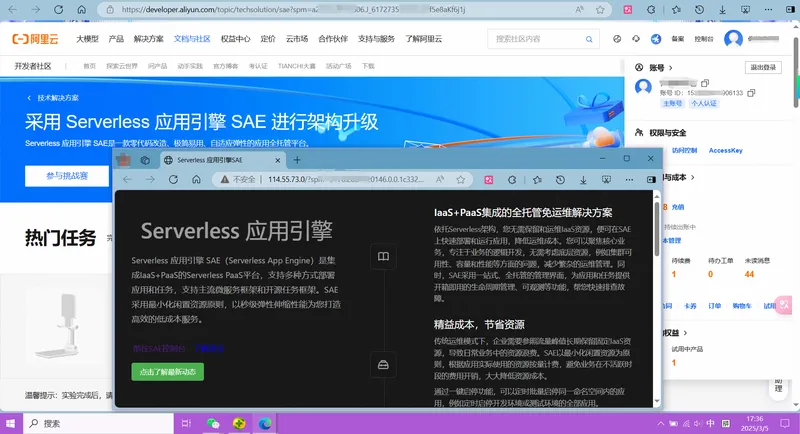Favorite the Aliyun page with the star icon
The image size is (800, 434).
[601, 10]
